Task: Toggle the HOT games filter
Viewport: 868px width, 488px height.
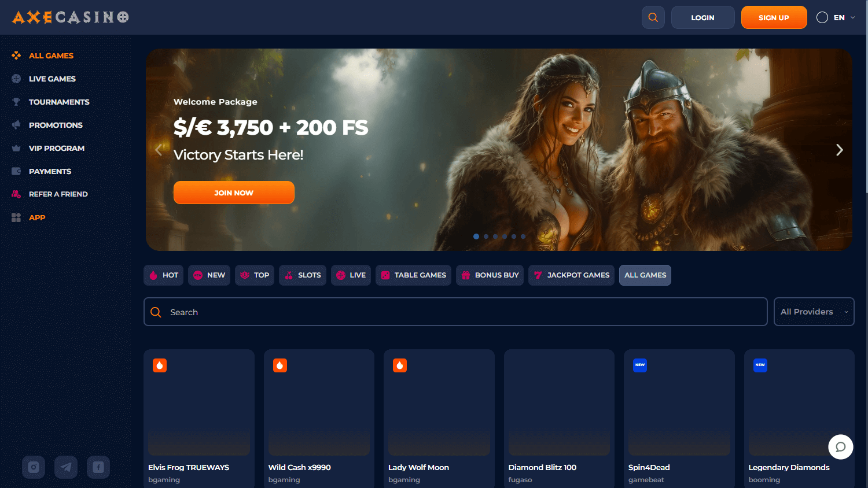Action: coord(163,275)
